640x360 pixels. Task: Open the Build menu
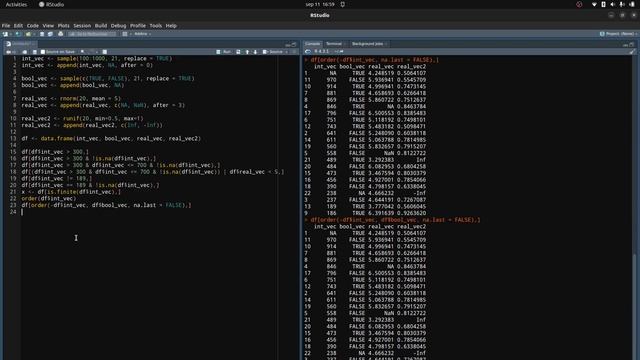click(101, 25)
